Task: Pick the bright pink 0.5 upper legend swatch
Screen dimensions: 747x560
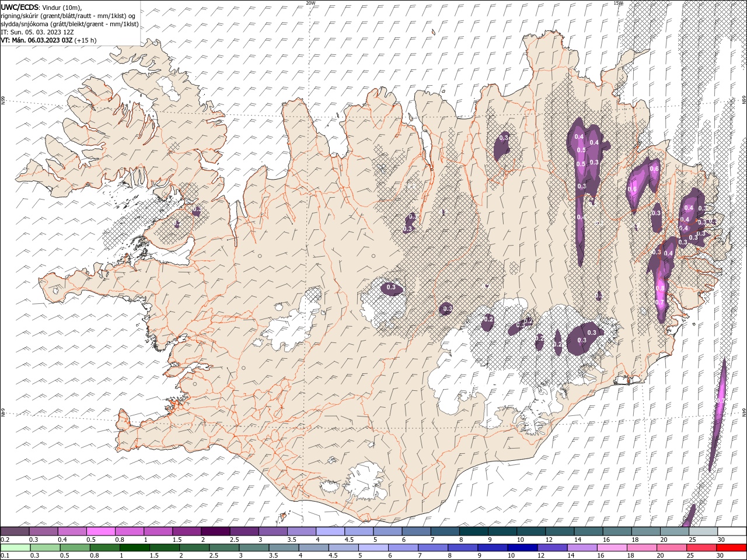Action: pos(100,531)
